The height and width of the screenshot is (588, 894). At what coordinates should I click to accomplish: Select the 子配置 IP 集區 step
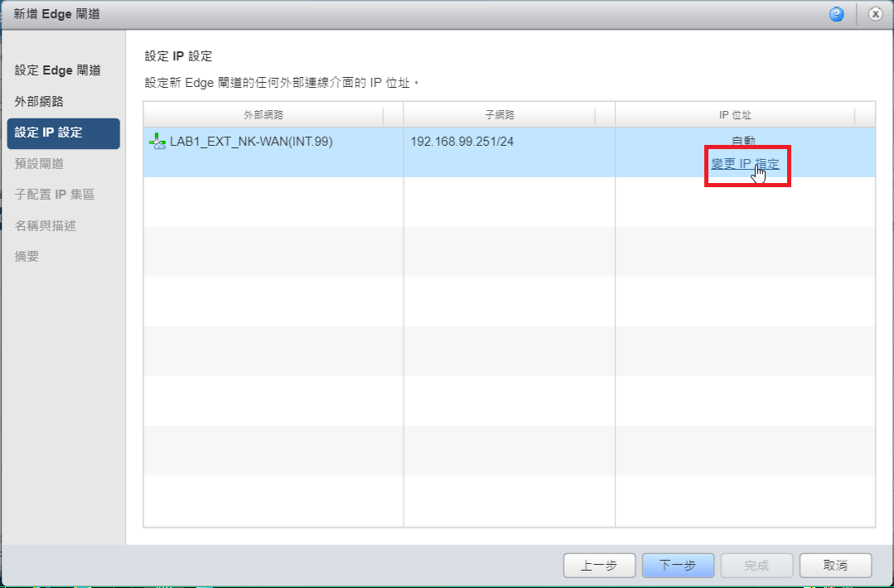(x=56, y=194)
